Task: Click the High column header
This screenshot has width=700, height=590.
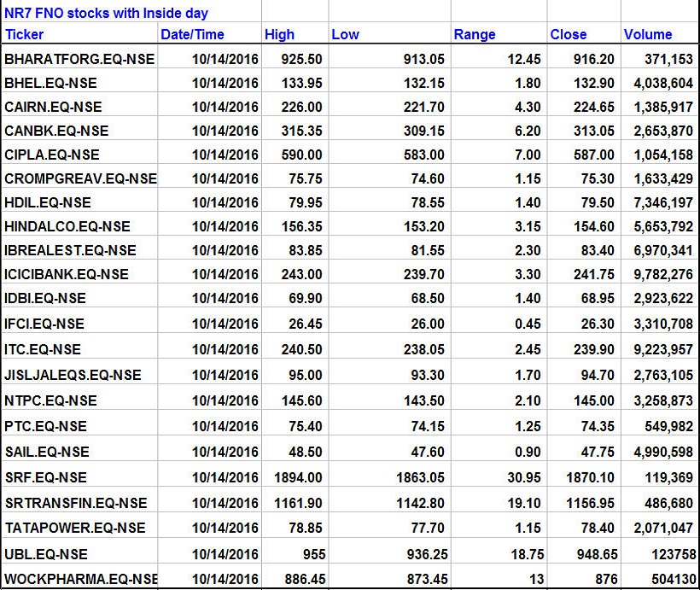Action: (x=279, y=35)
